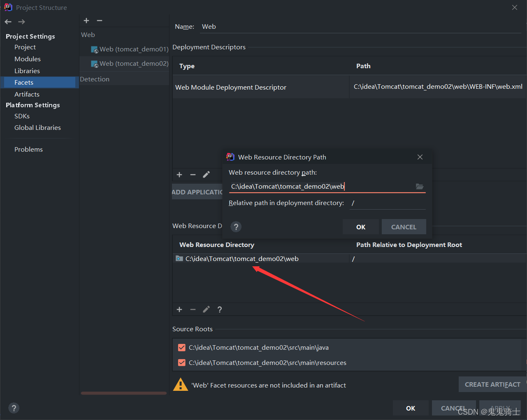Close the Web Resource Directory Path dialog
This screenshot has height=420, width=527.
[420, 157]
